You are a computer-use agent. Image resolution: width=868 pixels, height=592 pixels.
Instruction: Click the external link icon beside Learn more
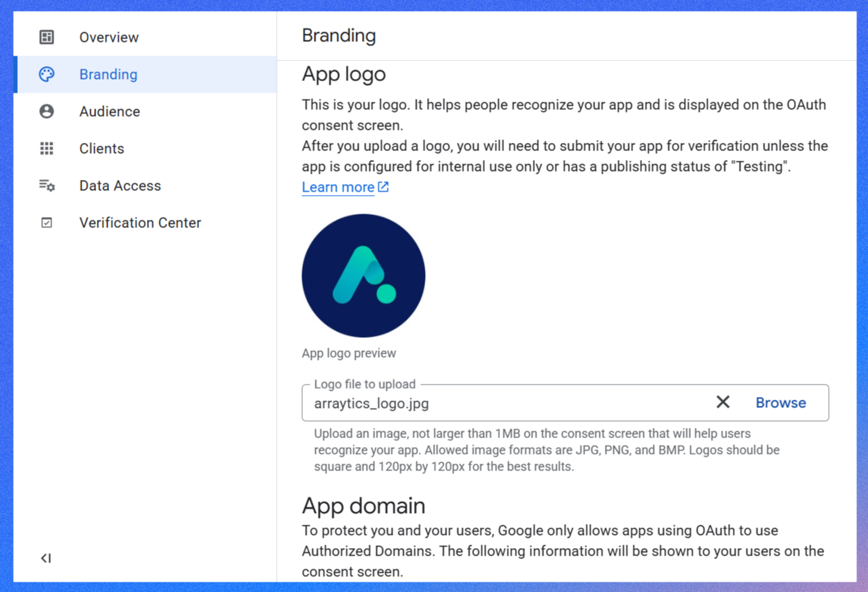coord(383,187)
